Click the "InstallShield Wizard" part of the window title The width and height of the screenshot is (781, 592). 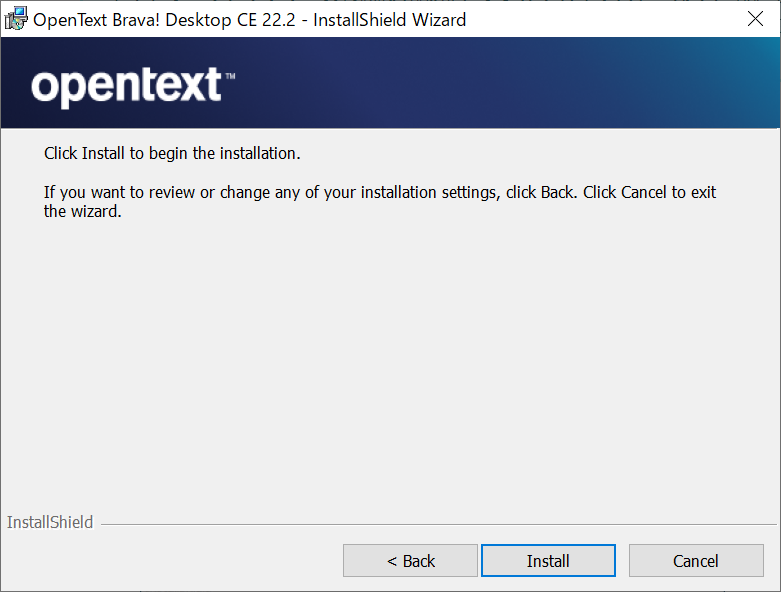390,20
